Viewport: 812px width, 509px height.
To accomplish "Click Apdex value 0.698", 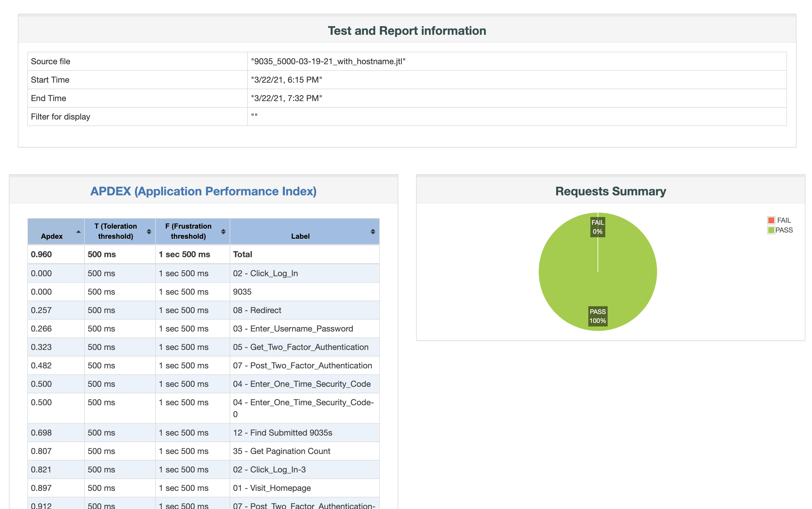I will pos(41,433).
